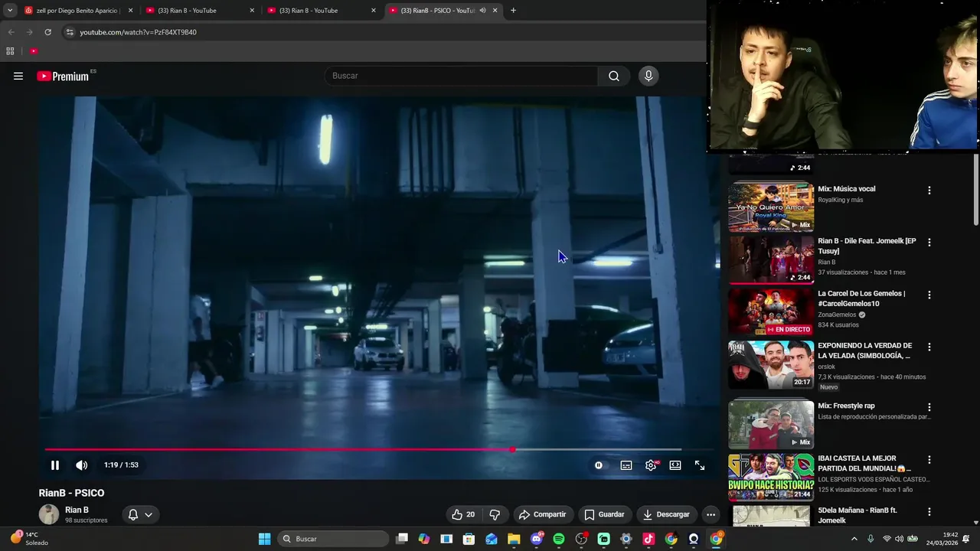
Task: Open Microsoft Store from the taskbar
Action: click(469, 539)
